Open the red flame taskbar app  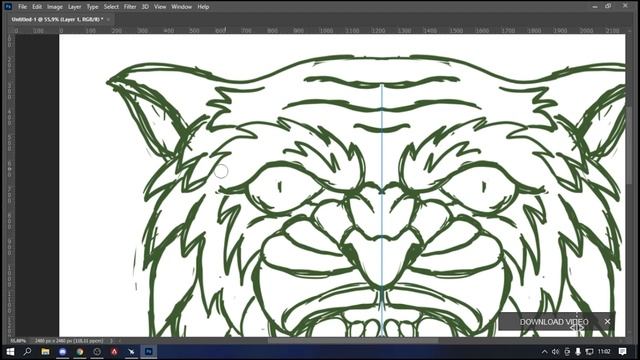click(x=114, y=351)
